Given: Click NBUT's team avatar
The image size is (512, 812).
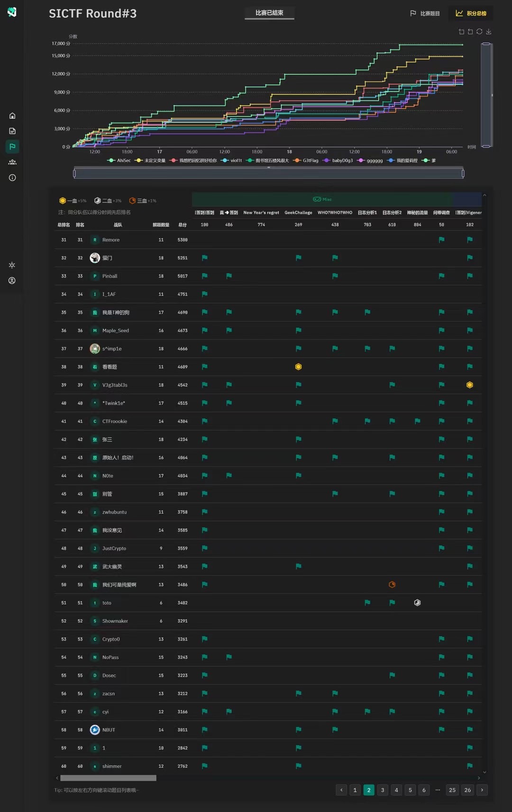Looking at the screenshot, I should pyautogui.click(x=95, y=729).
